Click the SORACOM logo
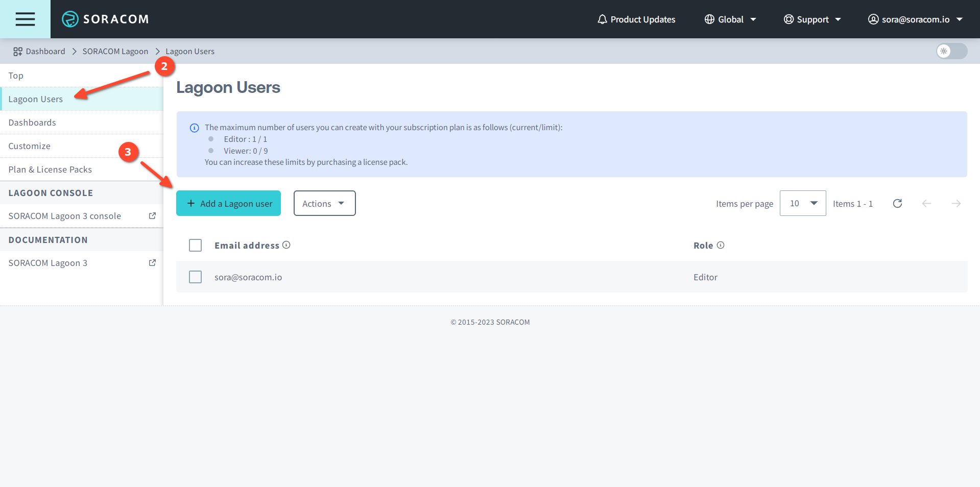This screenshot has width=980, height=487. [x=105, y=19]
